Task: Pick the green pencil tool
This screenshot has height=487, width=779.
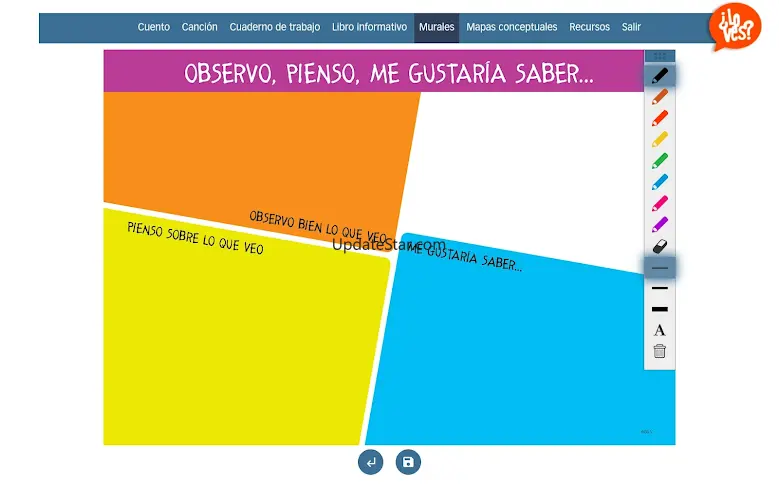Action: [x=659, y=161]
